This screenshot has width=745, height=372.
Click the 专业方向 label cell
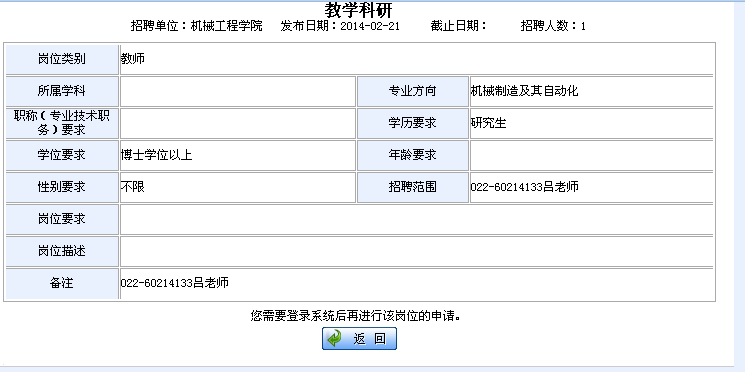412,91
